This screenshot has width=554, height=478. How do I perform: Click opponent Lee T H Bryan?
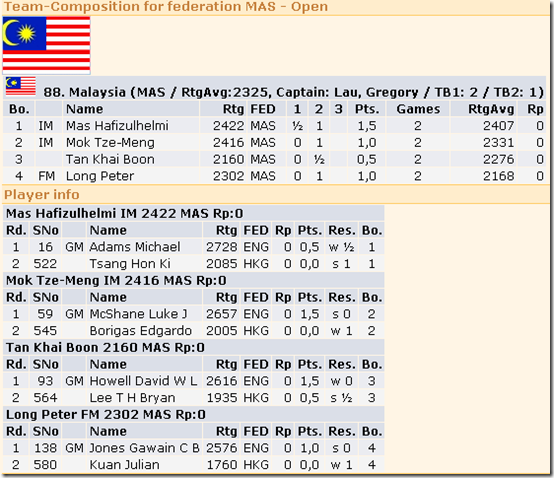tap(132, 398)
